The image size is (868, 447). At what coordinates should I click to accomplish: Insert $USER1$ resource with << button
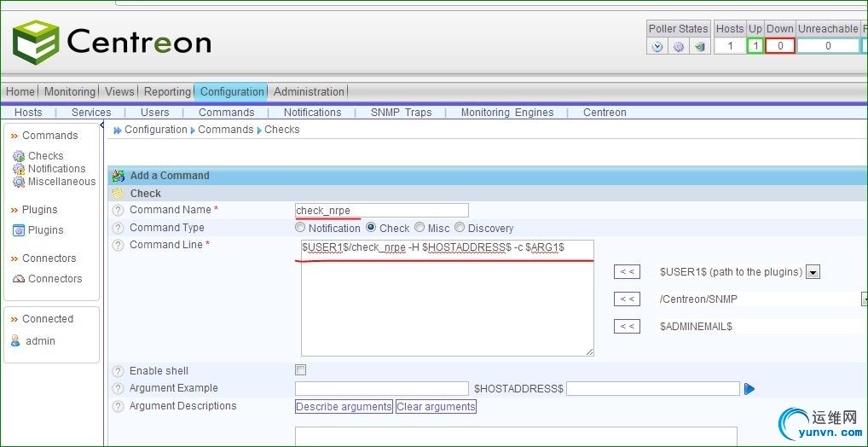[628, 272]
